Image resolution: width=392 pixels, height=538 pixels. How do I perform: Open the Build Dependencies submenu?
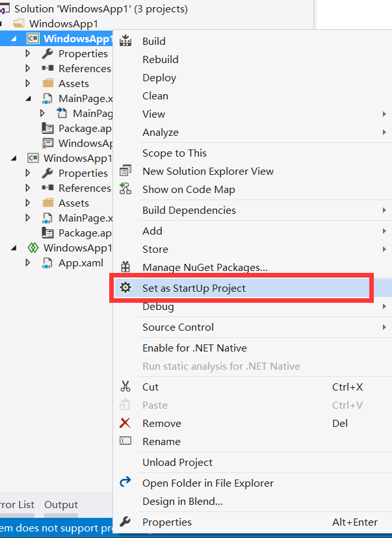(189, 210)
